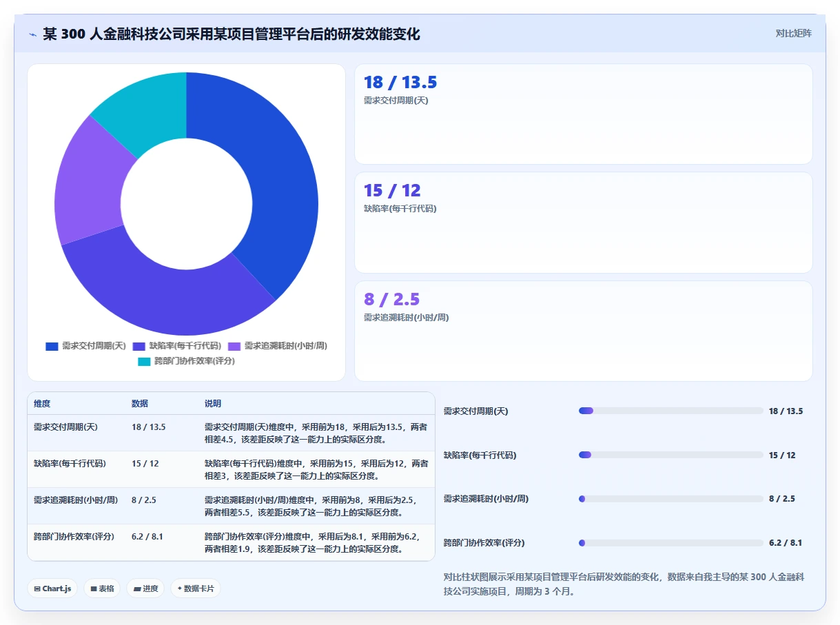Select table cell 缺陷率(每千行代码)
Screen dimensions: 840x625
[70, 464]
